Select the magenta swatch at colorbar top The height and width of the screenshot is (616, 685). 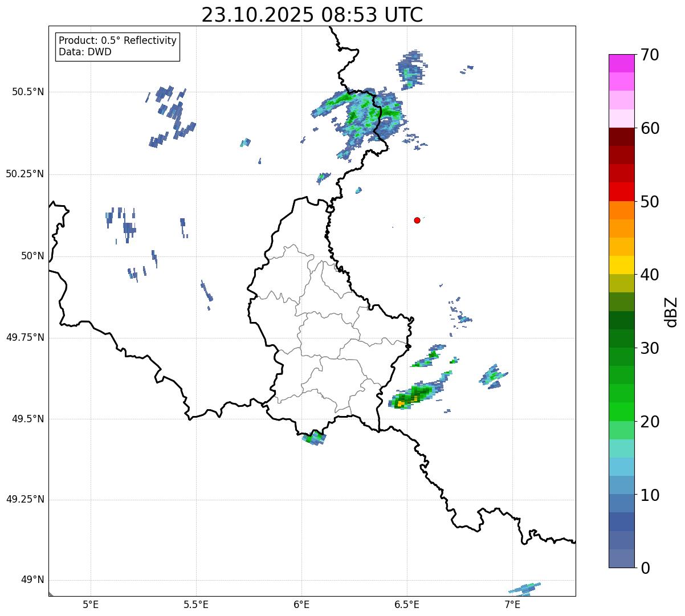621,63
